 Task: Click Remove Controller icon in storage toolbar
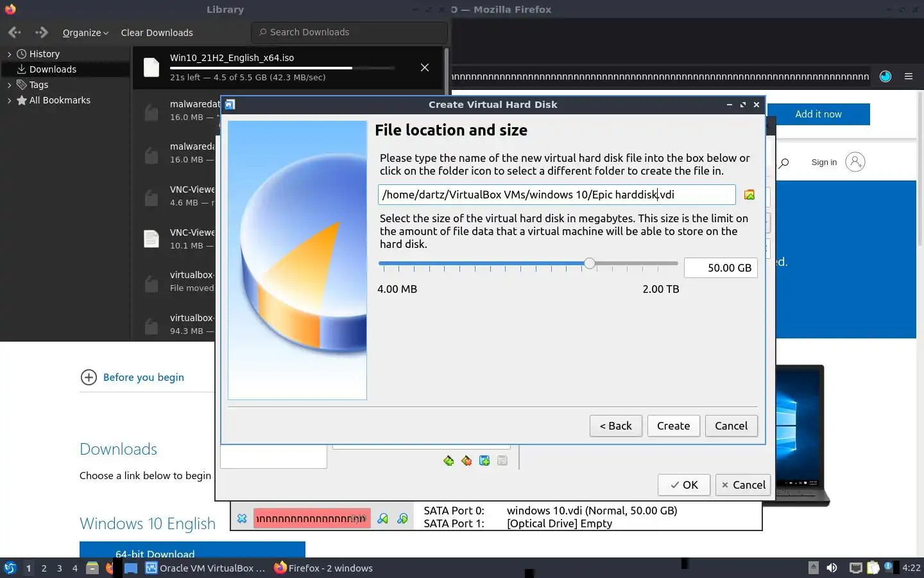pos(466,460)
